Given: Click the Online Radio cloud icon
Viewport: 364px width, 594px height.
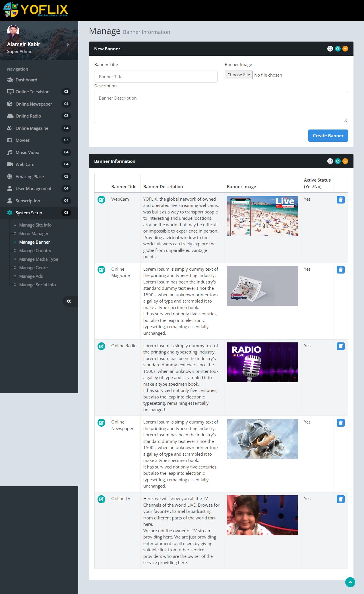Looking at the screenshot, I should [x=10, y=116].
